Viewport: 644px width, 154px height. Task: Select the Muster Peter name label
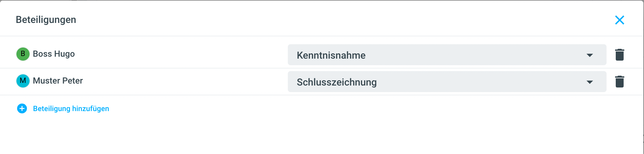click(x=58, y=81)
